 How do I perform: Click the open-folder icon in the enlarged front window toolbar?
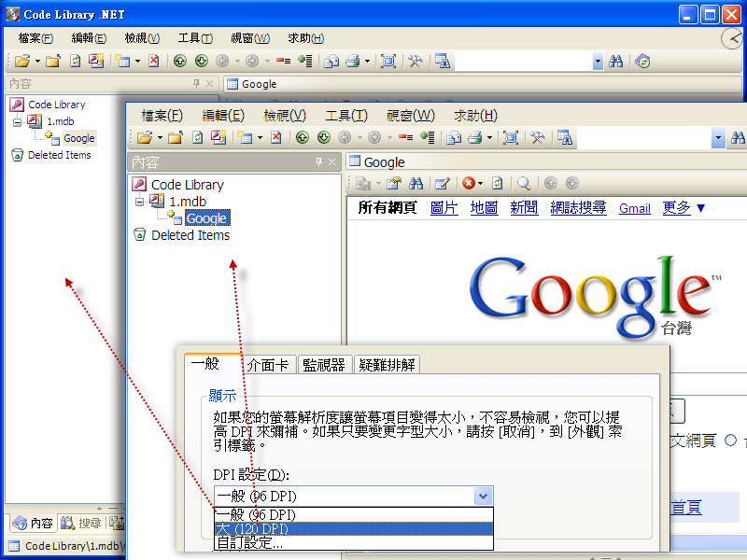(x=145, y=137)
